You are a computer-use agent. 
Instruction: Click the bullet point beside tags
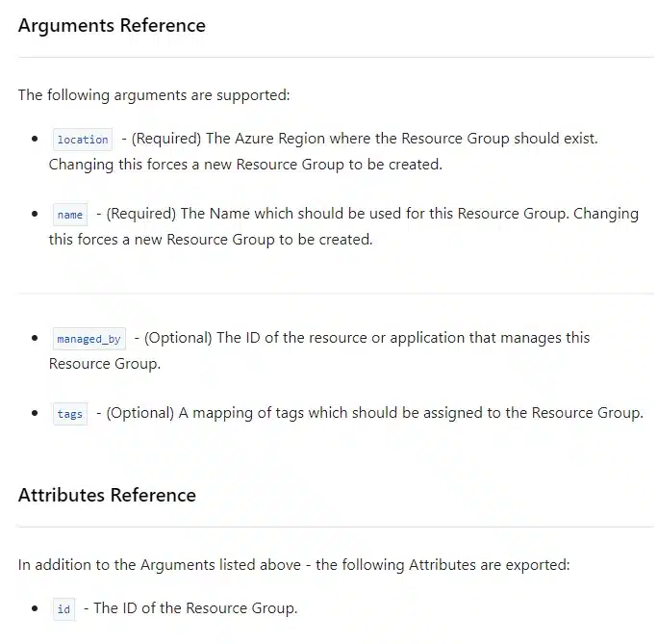[x=36, y=414]
